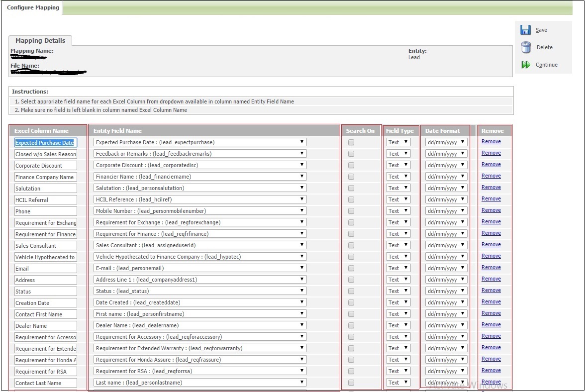Image resolution: width=586 pixels, height=392 pixels.
Task: Click the Expected Purchase Date Excel column field
Action: coord(46,143)
